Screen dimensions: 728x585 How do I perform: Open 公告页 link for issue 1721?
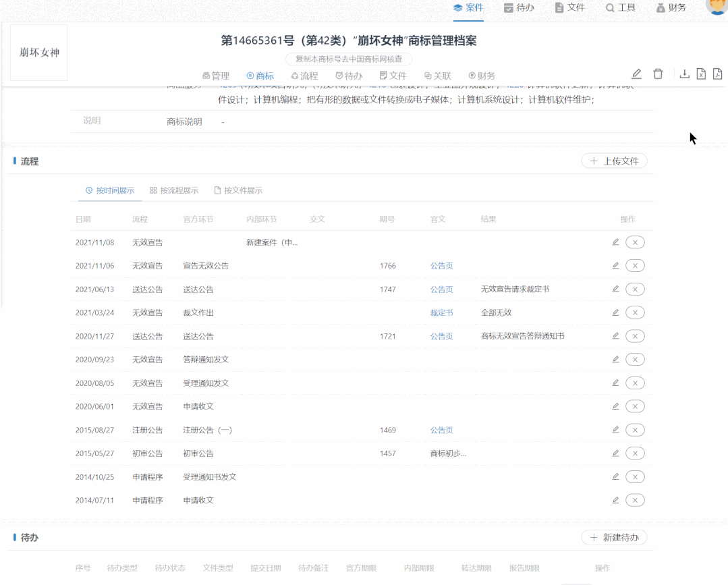(441, 336)
